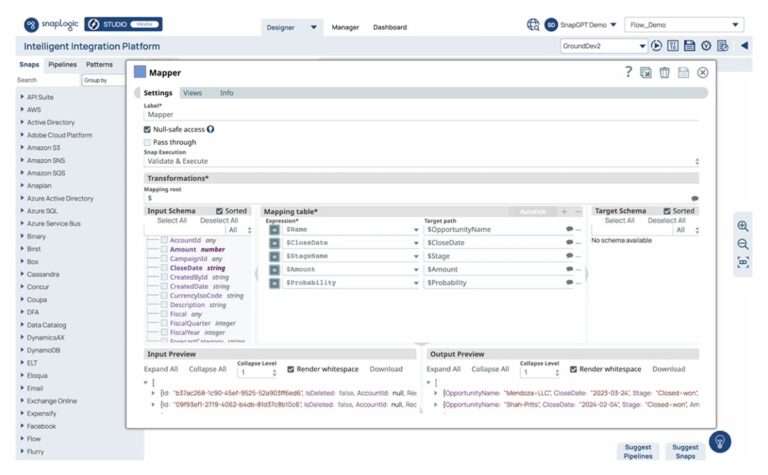Open Mapper help question mark icon
768x475 pixels.
click(x=628, y=72)
